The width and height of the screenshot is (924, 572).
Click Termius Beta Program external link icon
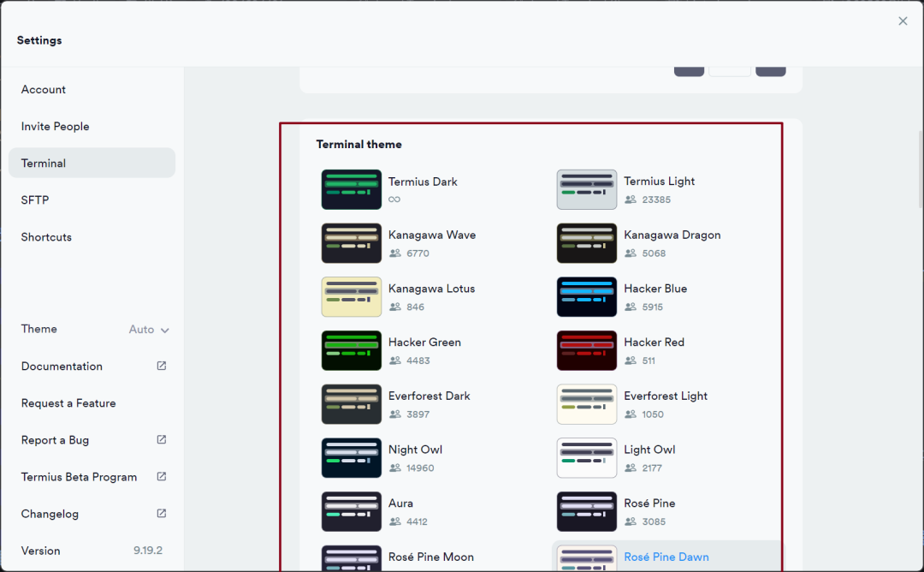(162, 476)
